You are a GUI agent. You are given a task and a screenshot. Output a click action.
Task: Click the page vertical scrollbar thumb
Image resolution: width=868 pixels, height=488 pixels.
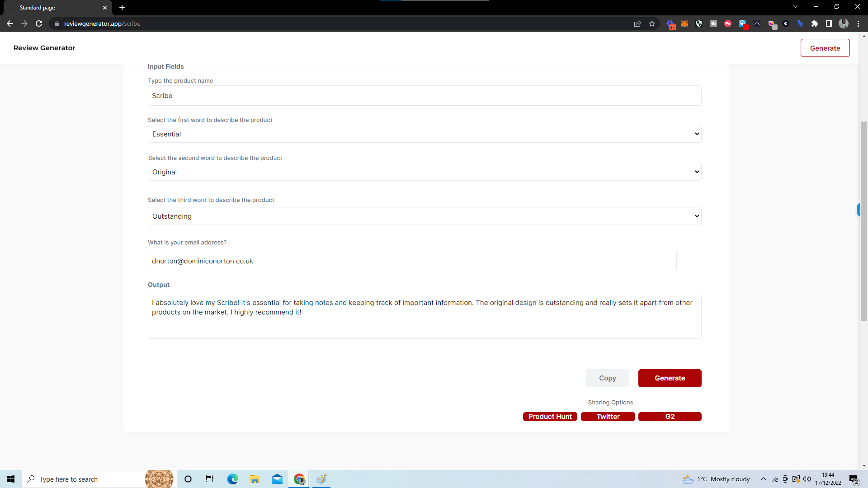pyautogui.click(x=864, y=221)
